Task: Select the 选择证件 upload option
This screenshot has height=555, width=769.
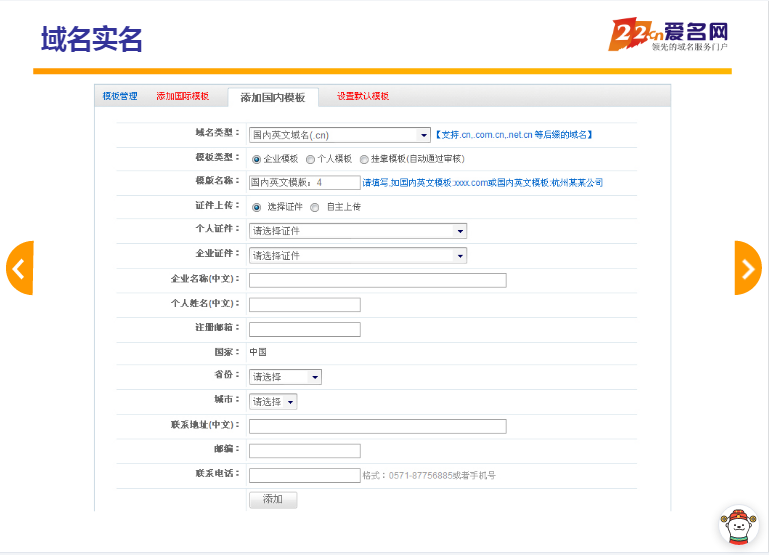Action: tap(257, 207)
